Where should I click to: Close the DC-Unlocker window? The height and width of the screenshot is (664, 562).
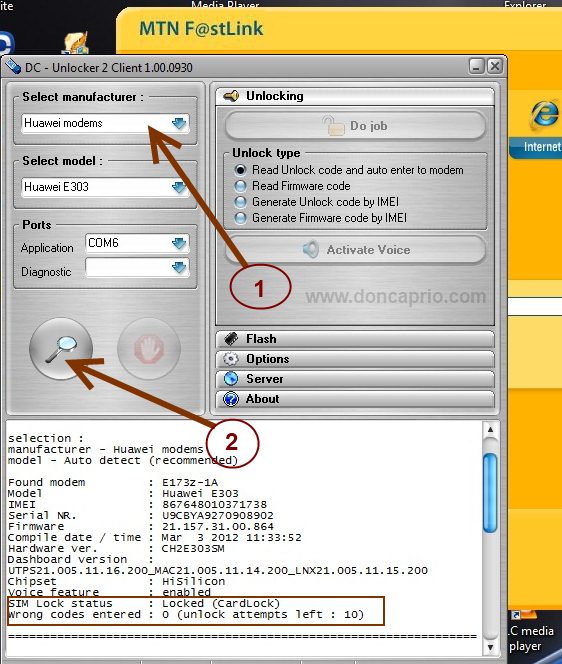495,66
